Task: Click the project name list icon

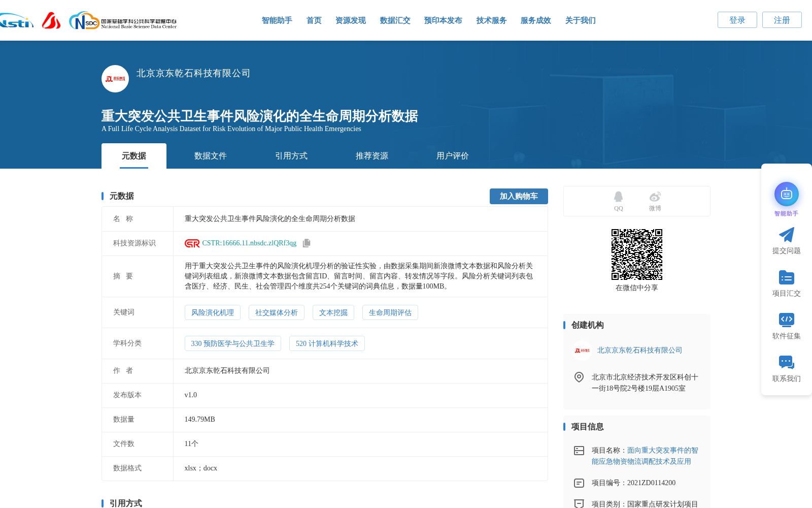Action: tap(579, 451)
